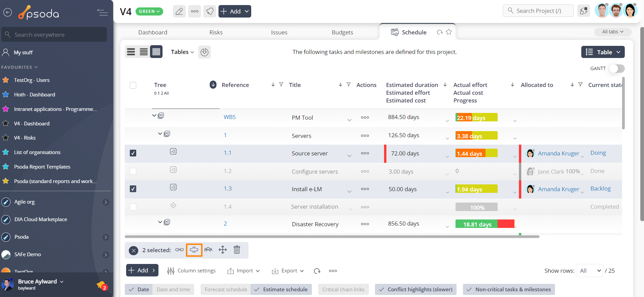Open Amanda Kruger link in Source server row
The width and height of the screenshot is (644, 297).
(x=558, y=153)
